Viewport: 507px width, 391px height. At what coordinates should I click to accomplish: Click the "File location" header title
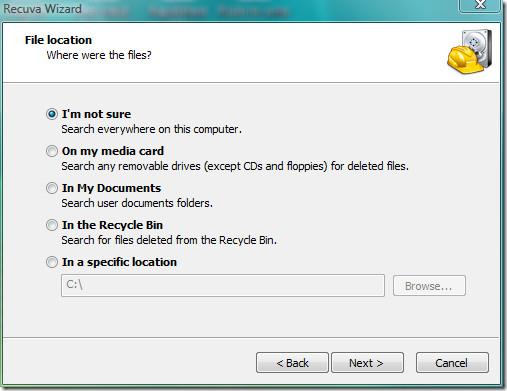(x=58, y=40)
